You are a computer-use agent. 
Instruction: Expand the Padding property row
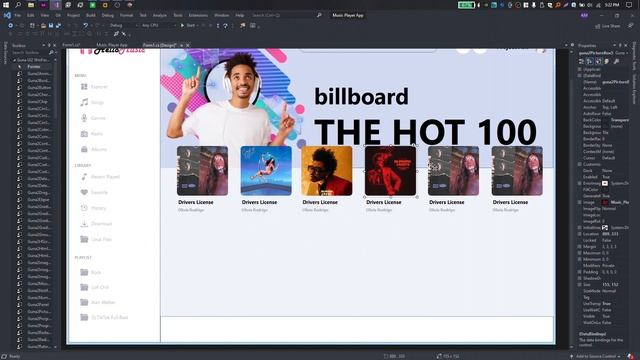pos(580,272)
